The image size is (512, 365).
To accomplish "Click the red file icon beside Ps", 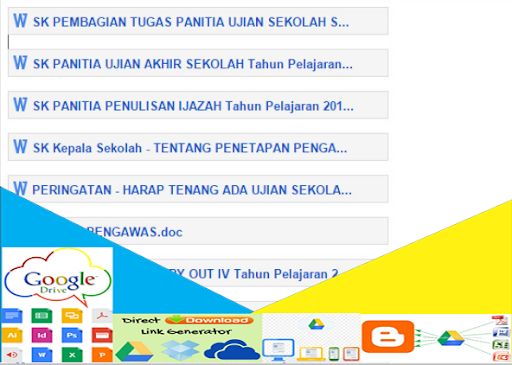I will coord(102,335).
